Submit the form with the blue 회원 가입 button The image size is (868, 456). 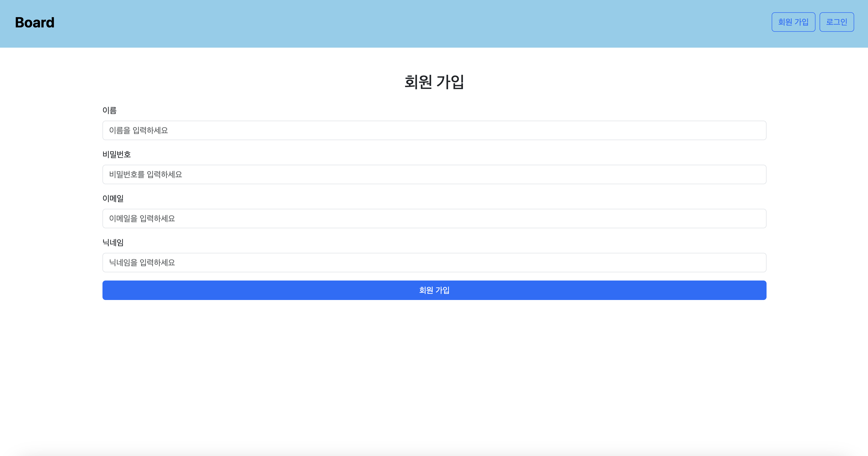(434, 290)
